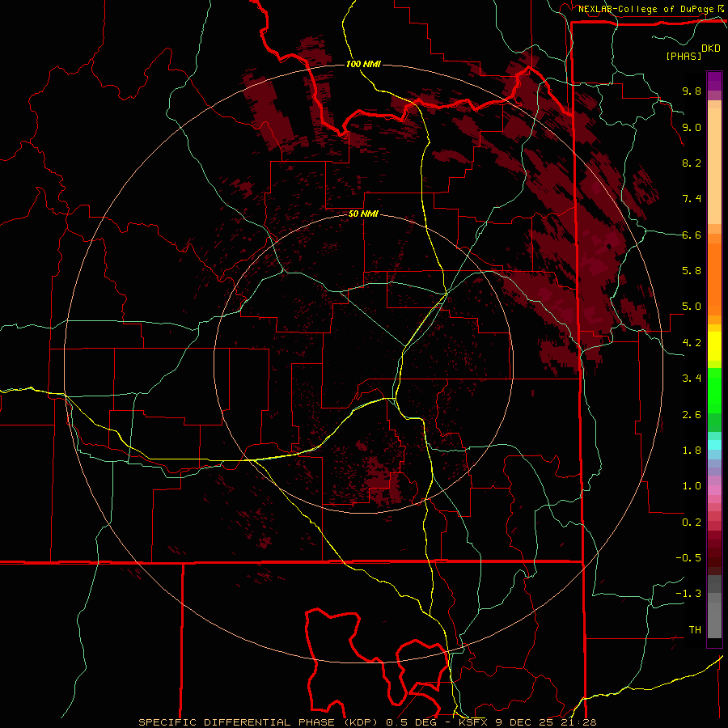Click the 0.2 color scale value
Screen dimensions: 728x728
click(692, 523)
